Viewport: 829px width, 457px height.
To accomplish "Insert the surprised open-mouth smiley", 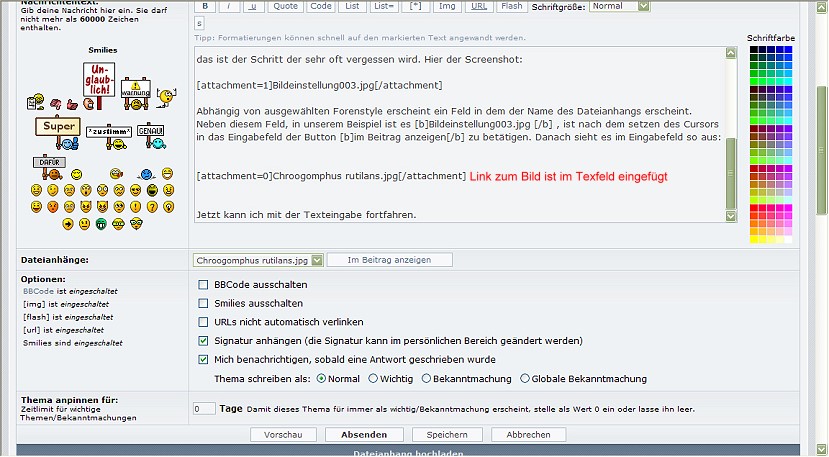I will tap(86, 190).
